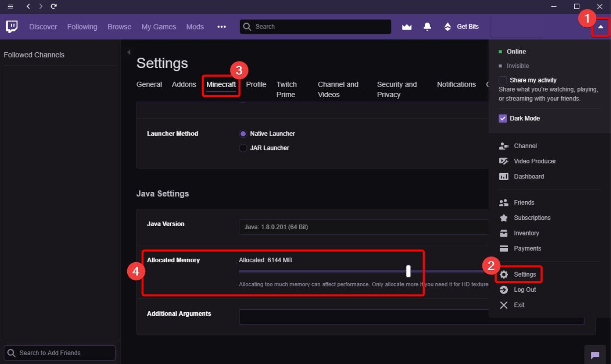Select the JAR Launcher radio button
This screenshot has height=364, width=611.
point(243,148)
